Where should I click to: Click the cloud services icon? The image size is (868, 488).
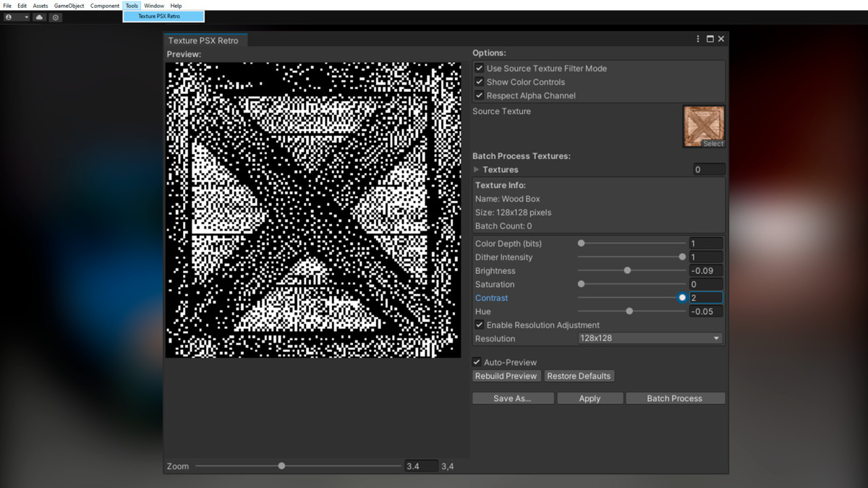coord(39,17)
